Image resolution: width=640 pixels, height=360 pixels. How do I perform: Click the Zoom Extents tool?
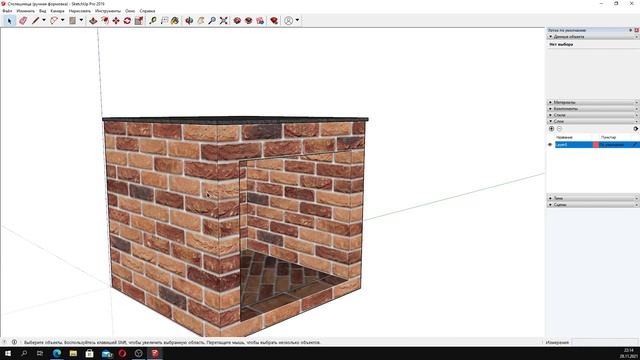pyautogui.click(x=223, y=20)
